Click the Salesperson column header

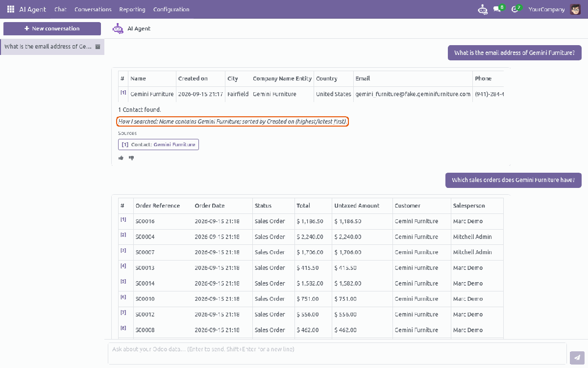(477, 206)
